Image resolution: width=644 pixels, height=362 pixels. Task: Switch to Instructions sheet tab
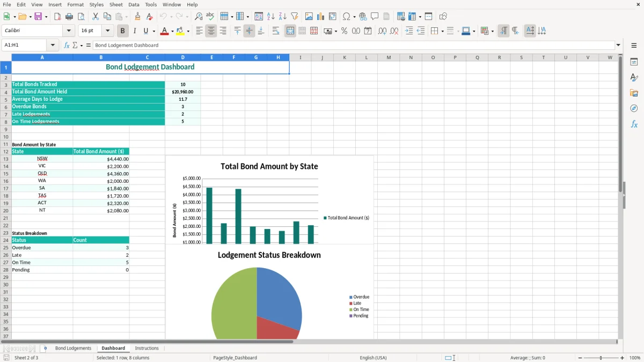click(147, 349)
